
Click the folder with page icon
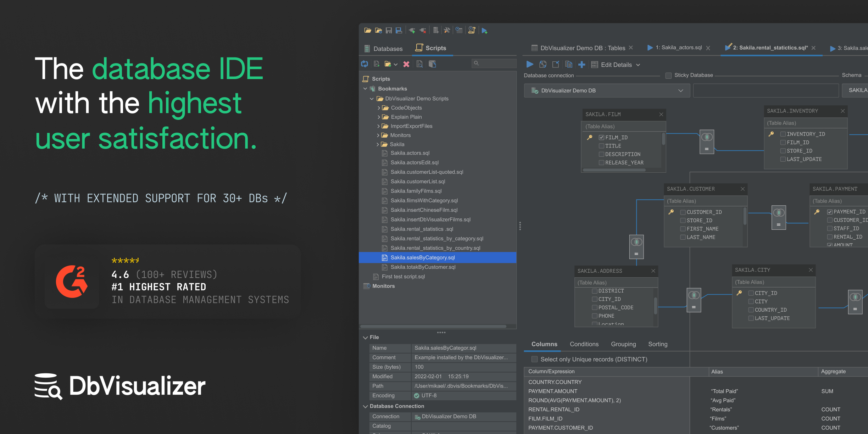432,64
